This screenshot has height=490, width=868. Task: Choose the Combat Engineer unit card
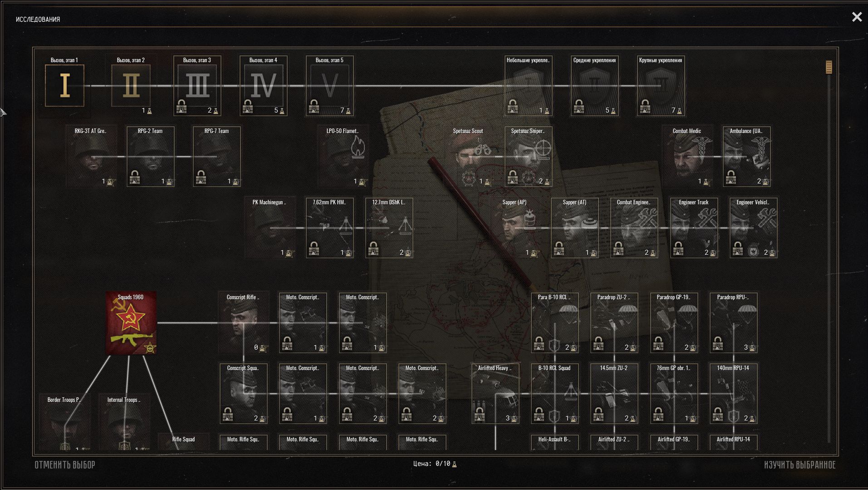pyautogui.click(x=634, y=228)
